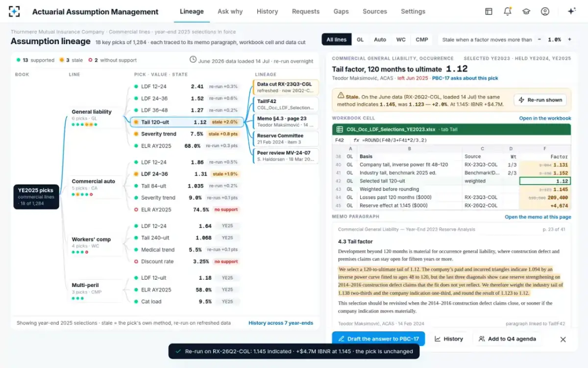This screenshot has height=368, width=588.
Task: Select the CMP line filter
Action: [x=422, y=40]
